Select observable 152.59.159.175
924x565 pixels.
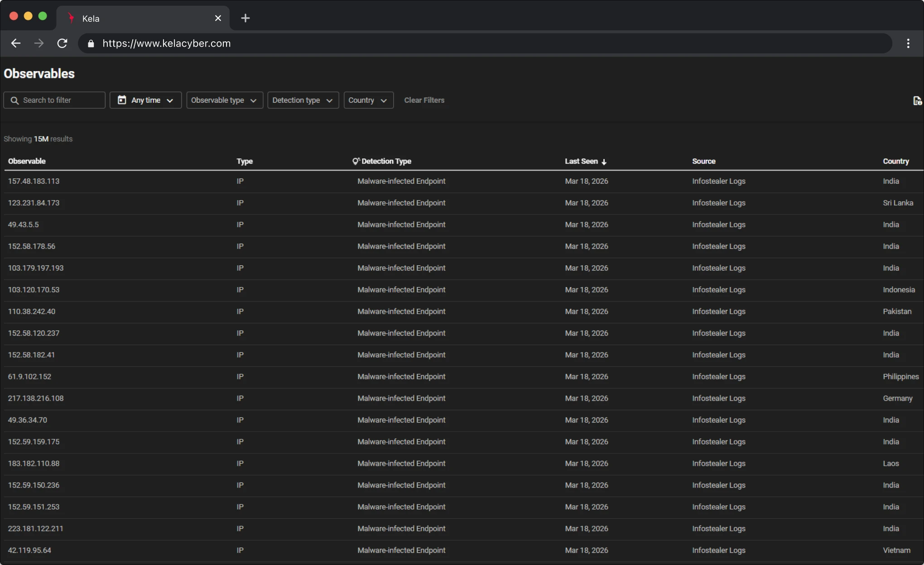click(34, 442)
